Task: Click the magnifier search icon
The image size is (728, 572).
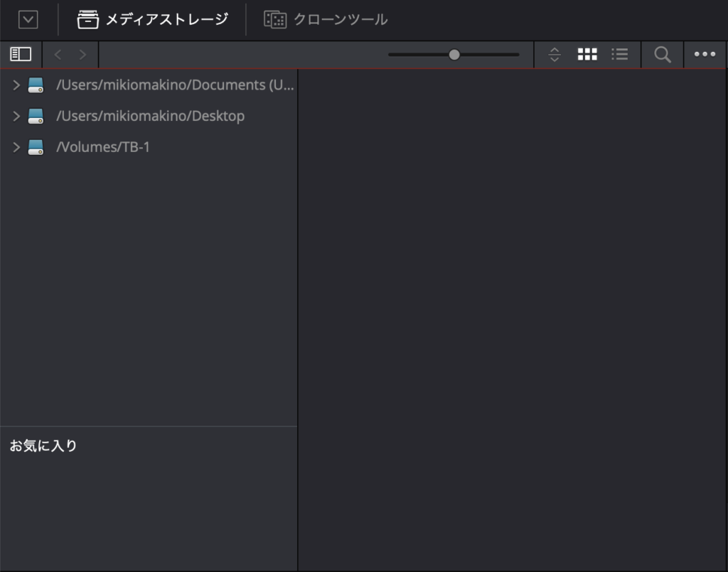Action: (x=663, y=54)
